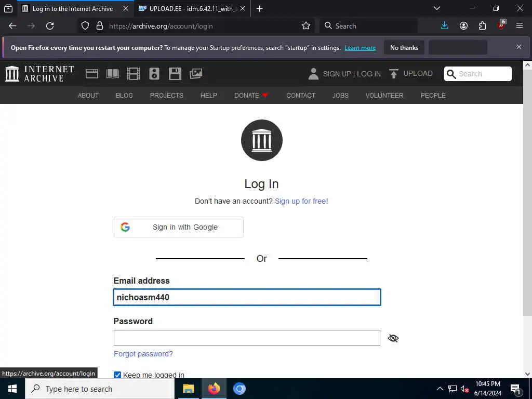Open the uBlock Origin extension icon
Image resolution: width=532 pixels, height=399 pixels.
(x=501, y=25)
